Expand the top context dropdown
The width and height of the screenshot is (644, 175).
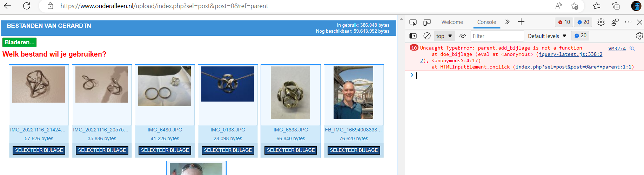pyautogui.click(x=444, y=36)
